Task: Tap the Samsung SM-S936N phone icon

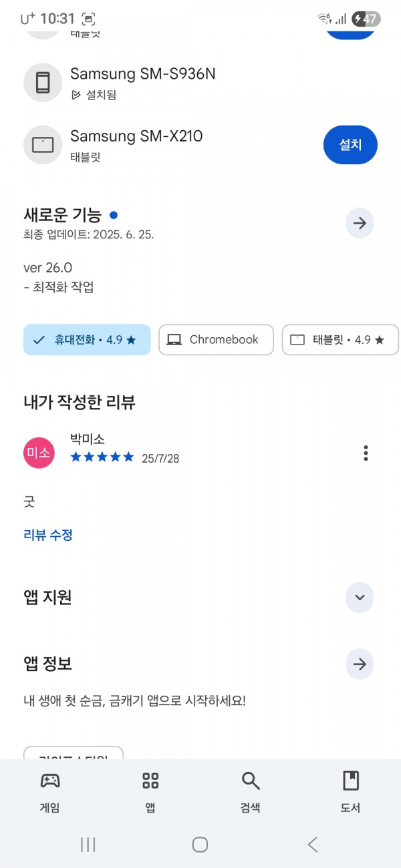Action: coord(43,83)
